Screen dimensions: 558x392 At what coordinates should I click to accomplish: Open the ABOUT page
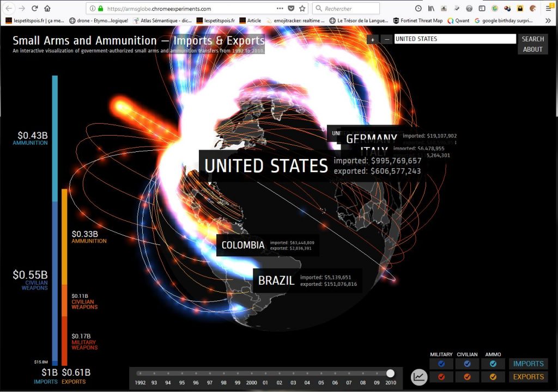pos(532,50)
